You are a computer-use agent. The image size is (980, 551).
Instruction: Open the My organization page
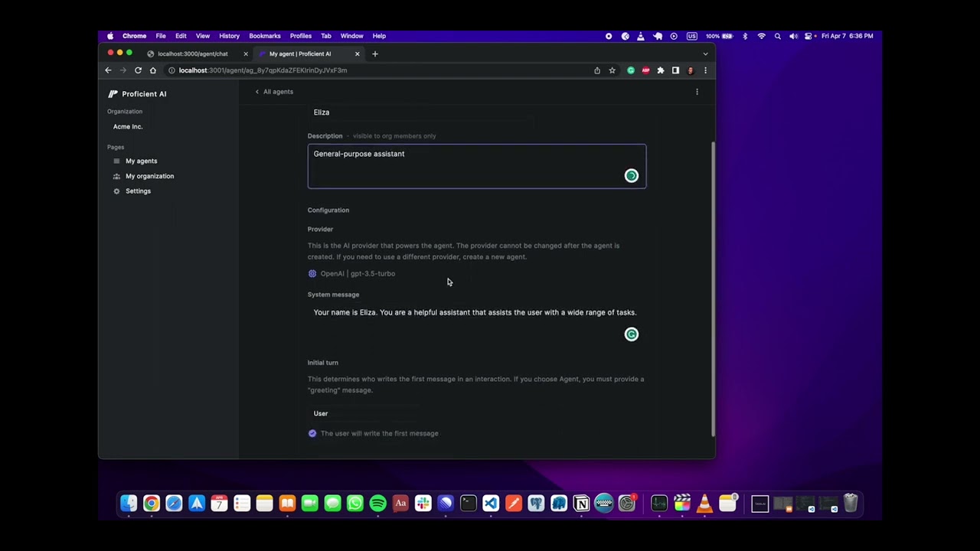pyautogui.click(x=149, y=176)
